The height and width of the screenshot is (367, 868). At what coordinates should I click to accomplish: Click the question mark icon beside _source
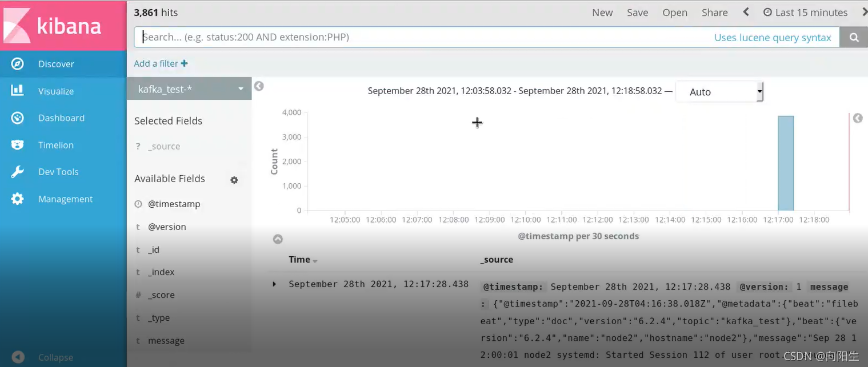click(x=138, y=146)
